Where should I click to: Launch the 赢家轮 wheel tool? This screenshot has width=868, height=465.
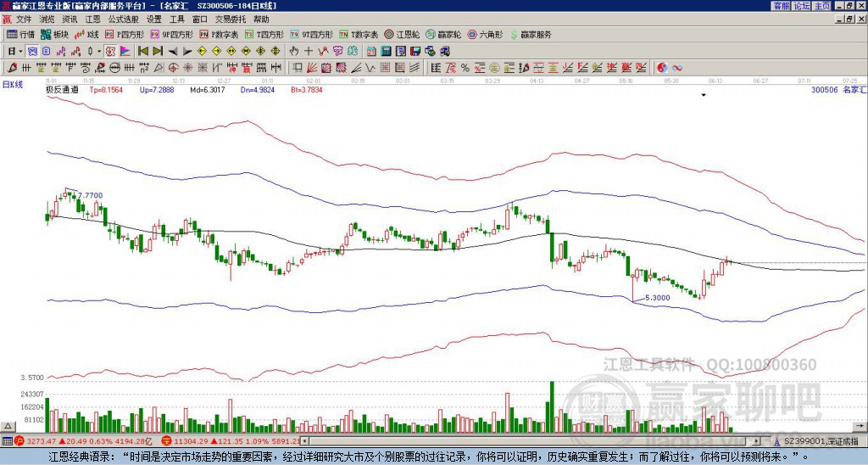(x=443, y=34)
